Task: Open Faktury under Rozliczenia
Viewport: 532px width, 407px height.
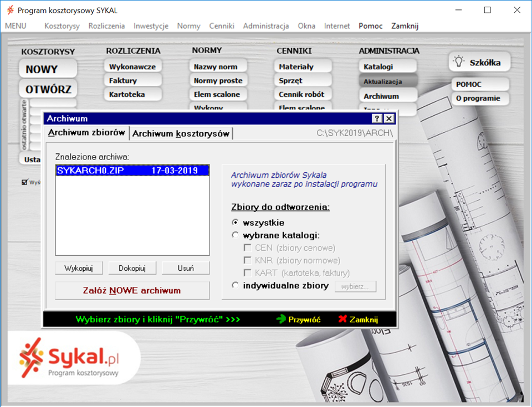Action: click(132, 80)
